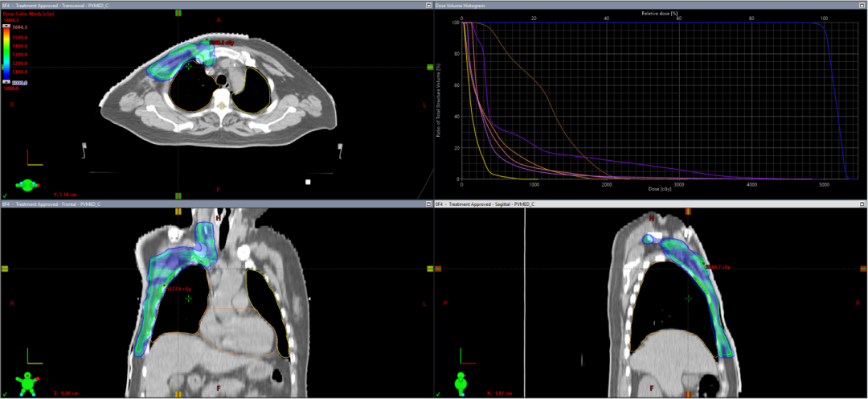Viewport: 868px width, 399px height.
Task: Click the green crosshair in the frontal view
Action: tap(189, 298)
